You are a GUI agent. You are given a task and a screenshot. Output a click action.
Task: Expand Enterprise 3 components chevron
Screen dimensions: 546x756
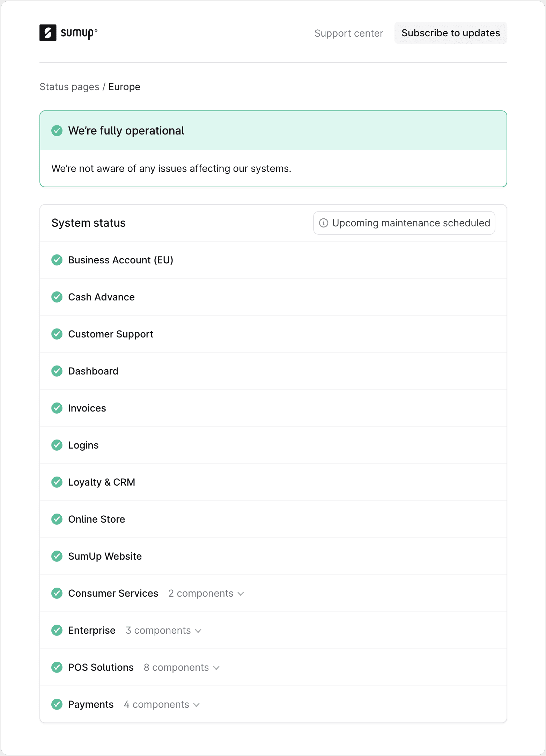point(198,631)
